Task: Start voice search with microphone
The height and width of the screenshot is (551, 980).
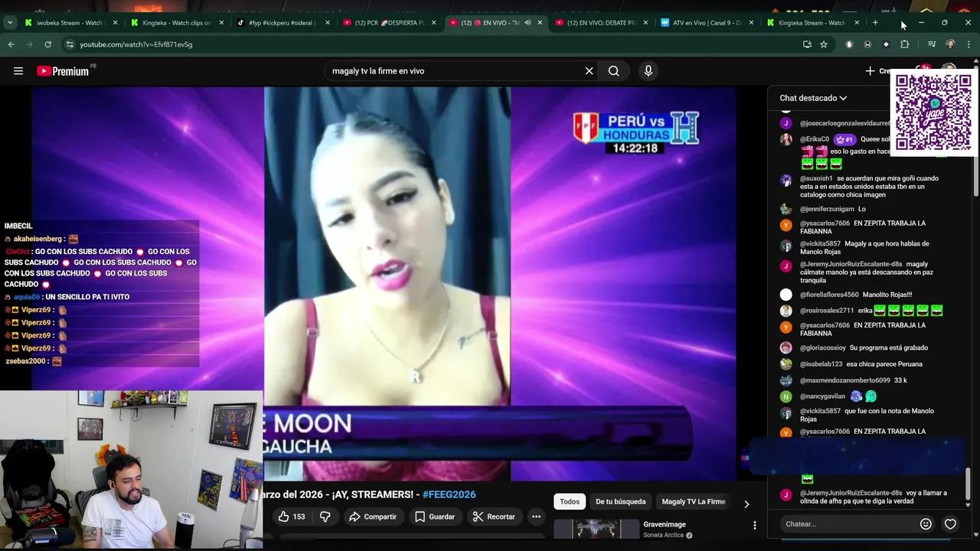Action: point(648,71)
